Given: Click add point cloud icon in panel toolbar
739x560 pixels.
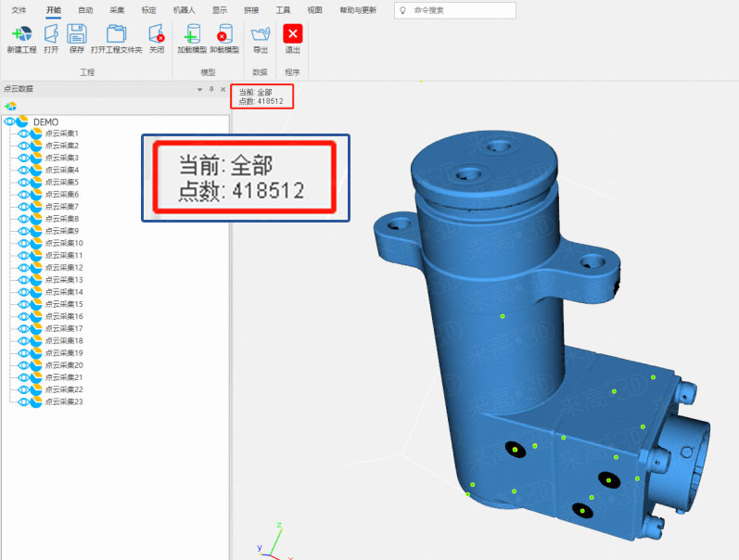Looking at the screenshot, I should pyautogui.click(x=11, y=107).
